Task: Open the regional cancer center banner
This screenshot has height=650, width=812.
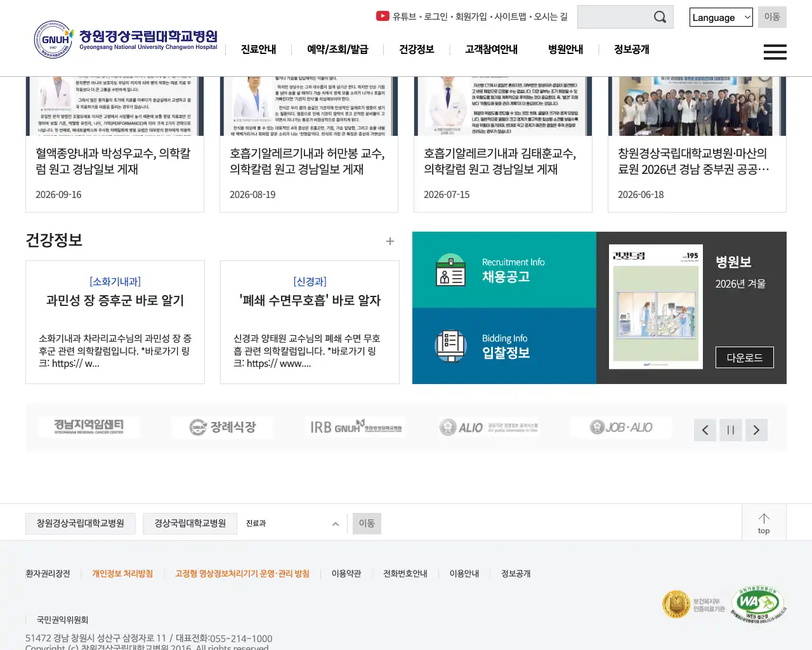Action: (89, 427)
